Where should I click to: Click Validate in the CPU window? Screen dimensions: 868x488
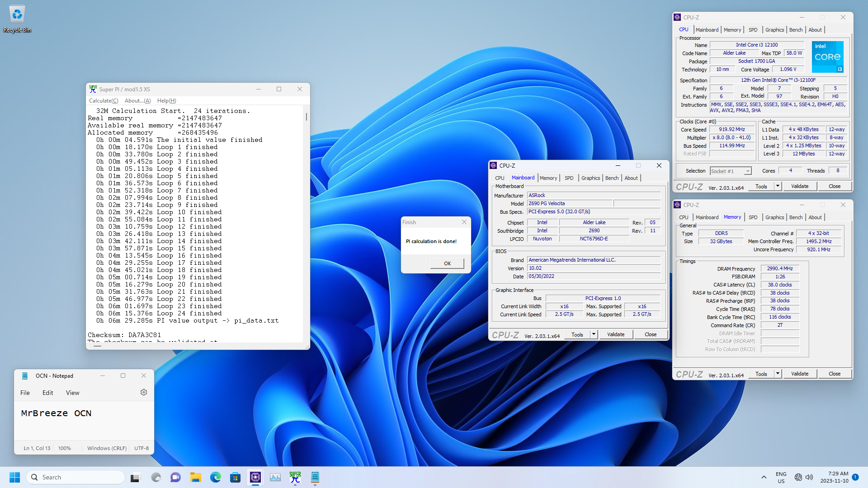pyautogui.click(x=799, y=186)
